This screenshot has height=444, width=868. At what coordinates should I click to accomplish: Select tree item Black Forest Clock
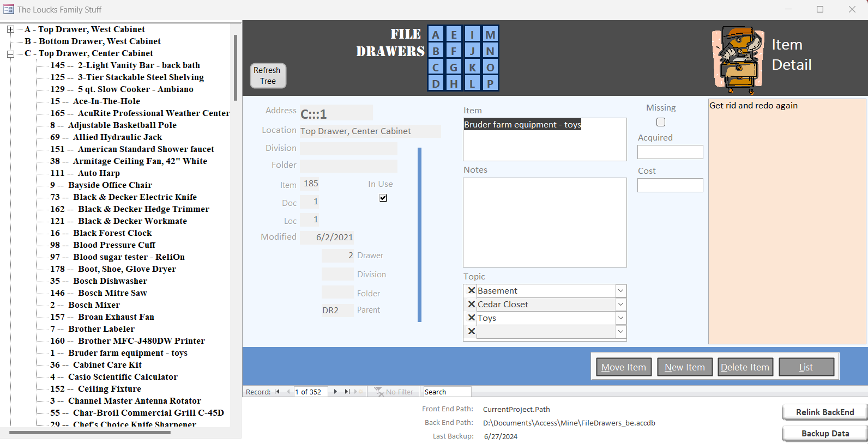[101, 233]
